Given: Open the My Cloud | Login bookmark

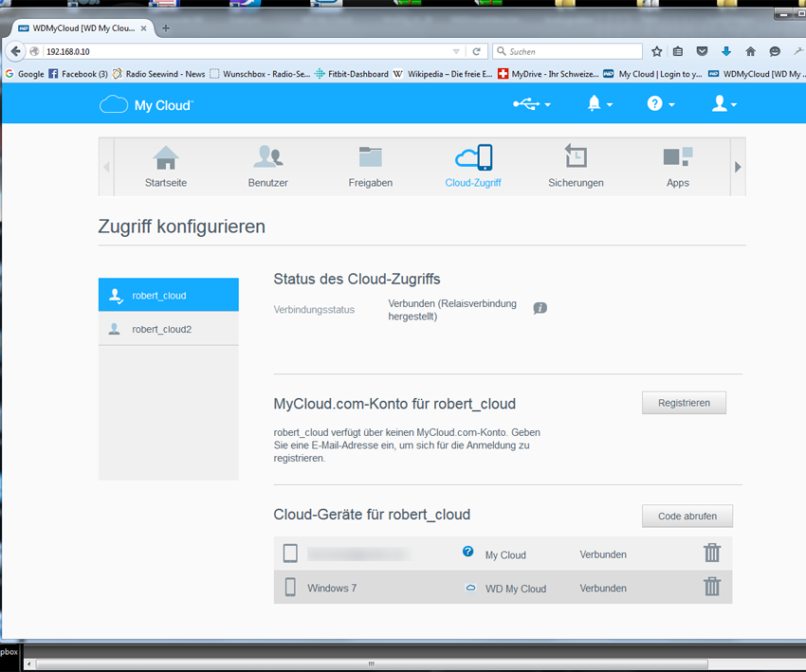Looking at the screenshot, I should (652, 74).
